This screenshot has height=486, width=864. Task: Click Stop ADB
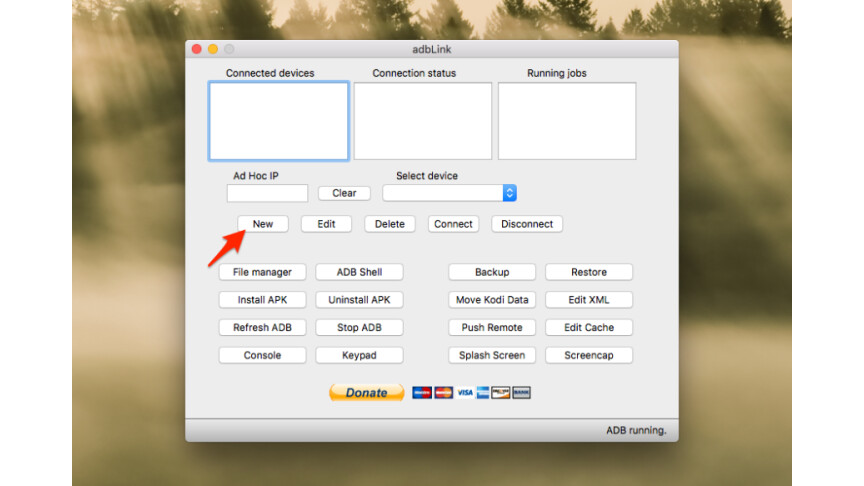[359, 327]
